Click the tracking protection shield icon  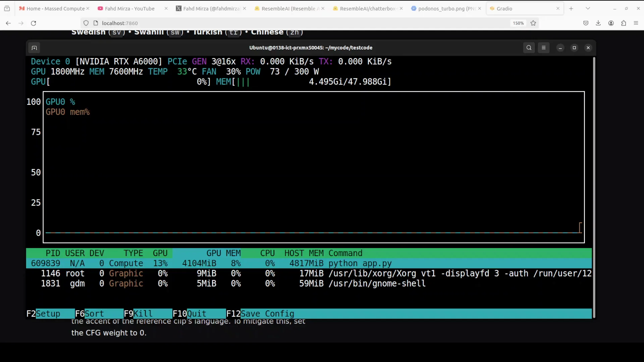click(x=86, y=23)
